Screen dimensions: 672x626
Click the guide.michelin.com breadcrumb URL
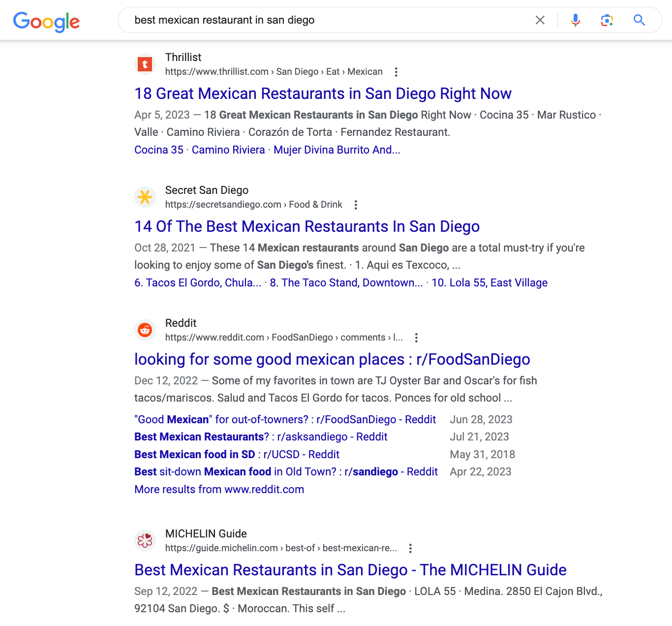(281, 548)
